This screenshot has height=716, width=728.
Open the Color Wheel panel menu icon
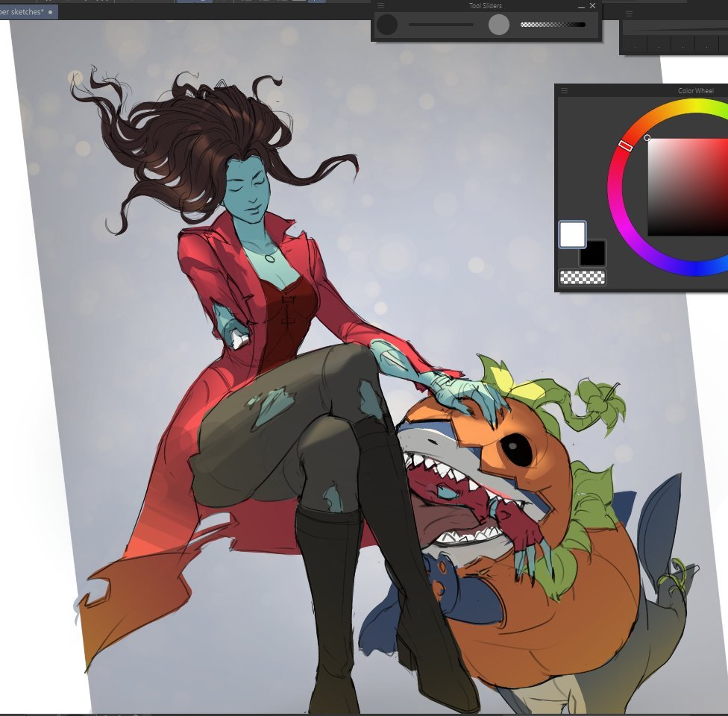pyautogui.click(x=564, y=90)
